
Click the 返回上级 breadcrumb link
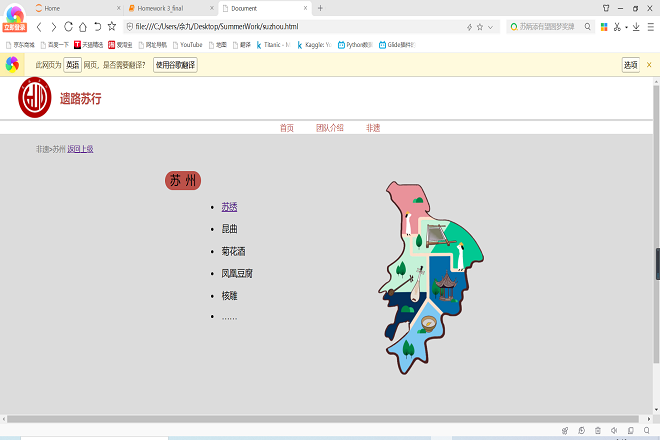point(80,149)
